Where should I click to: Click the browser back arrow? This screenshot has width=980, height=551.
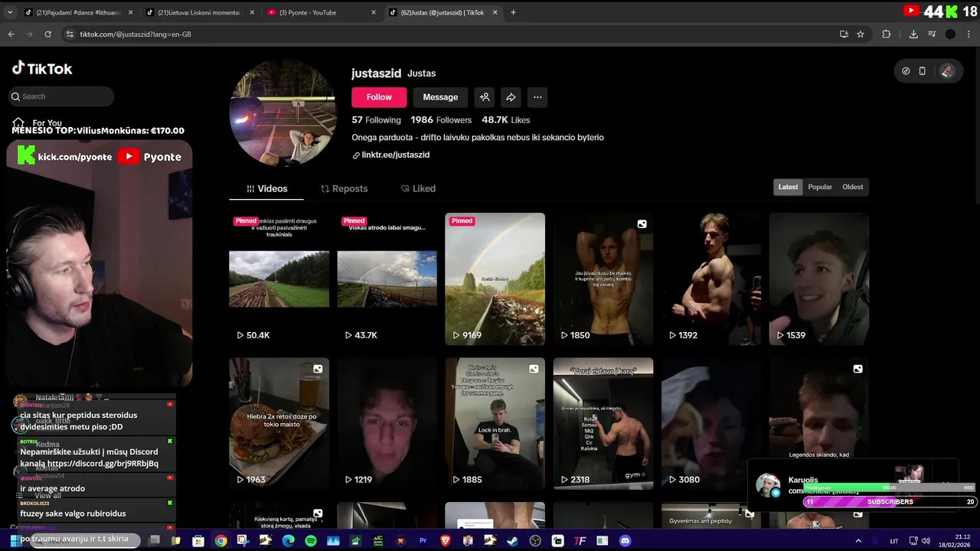tap(11, 34)
